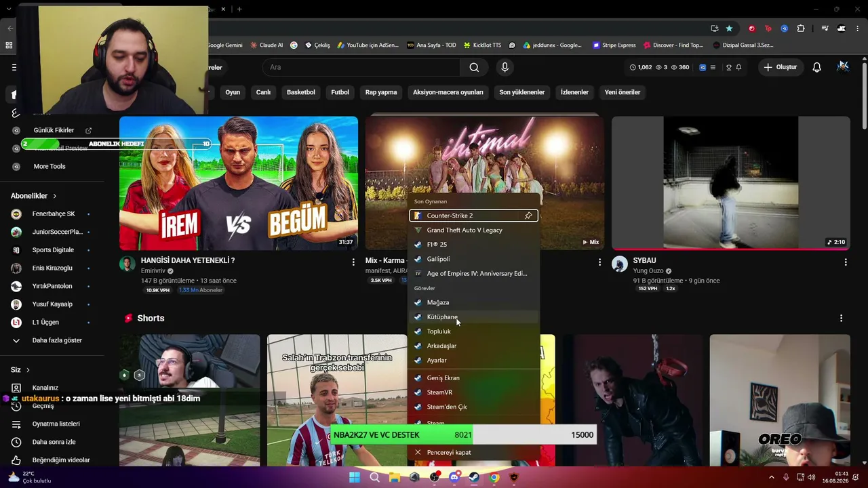Open Discord from the taskbar
Screen dimensions: 868x488
click(454, 477)
